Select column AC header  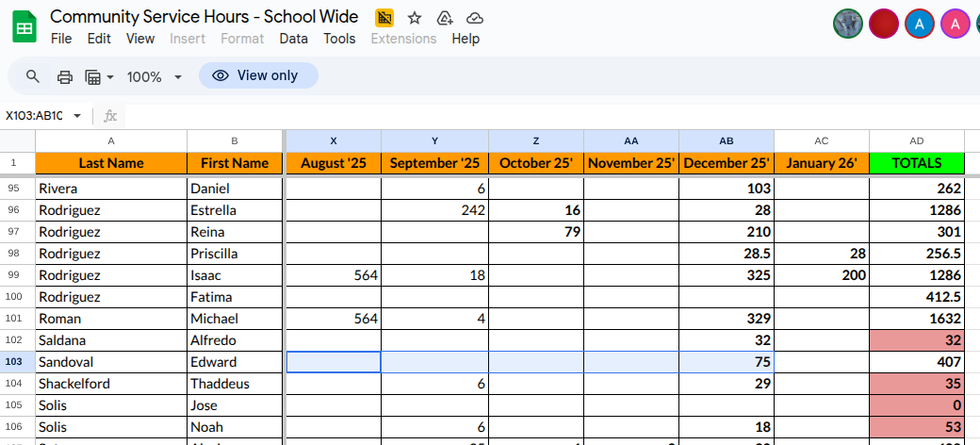[x=821, y=140]
